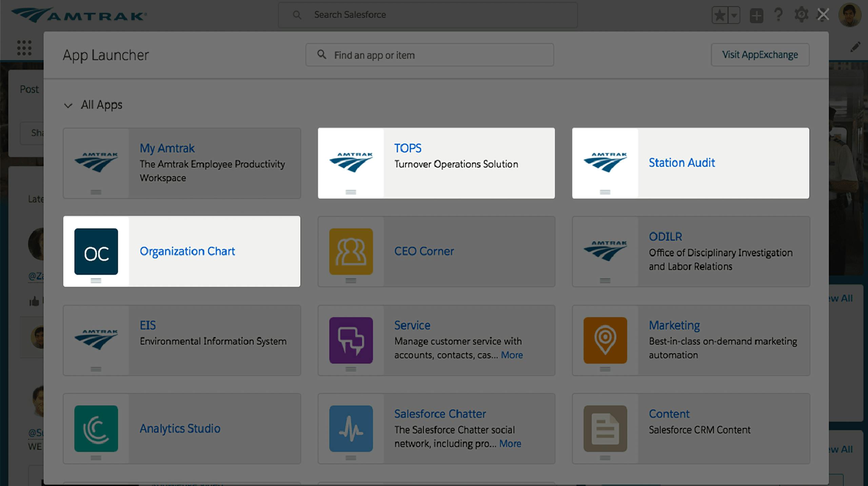Open the Service app link
Viewport: 868px width, 486px height.
click(412, 325)
